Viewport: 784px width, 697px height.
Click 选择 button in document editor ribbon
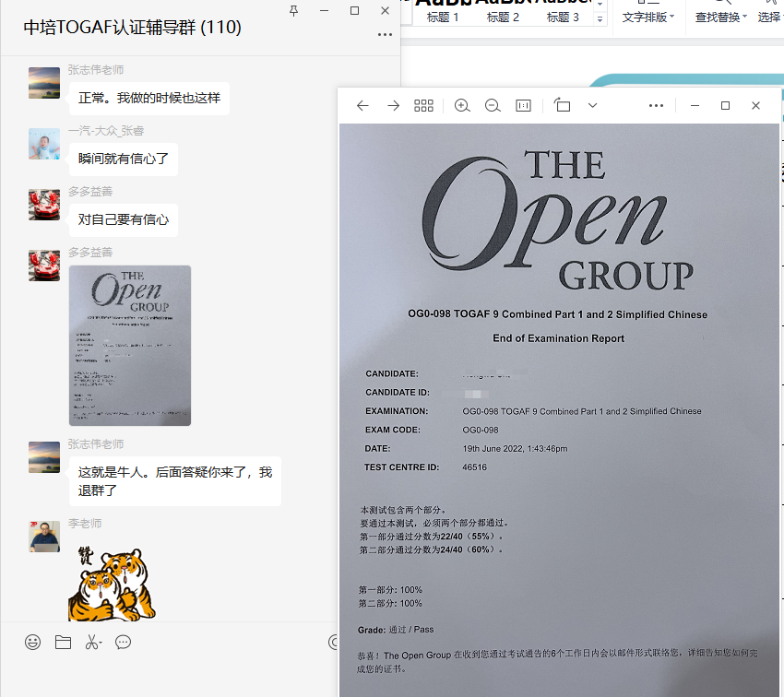pos(769,18)
